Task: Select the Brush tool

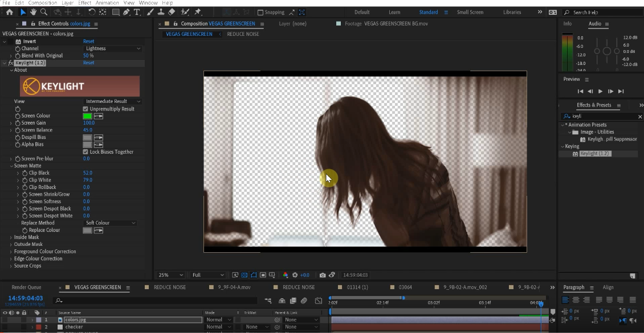Action: tap(151, 13)
